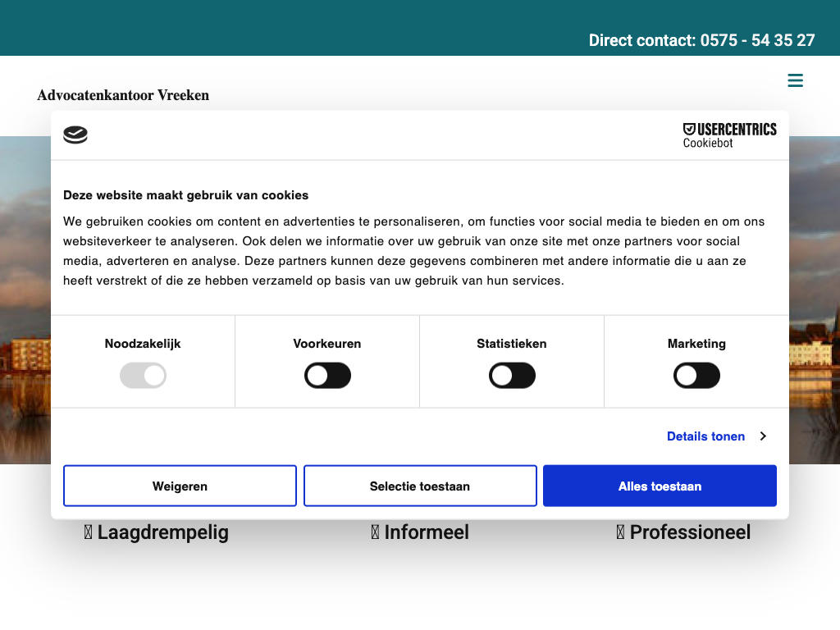
Task: Click the icon before Professioneel
Action: (x=620, y=532)
